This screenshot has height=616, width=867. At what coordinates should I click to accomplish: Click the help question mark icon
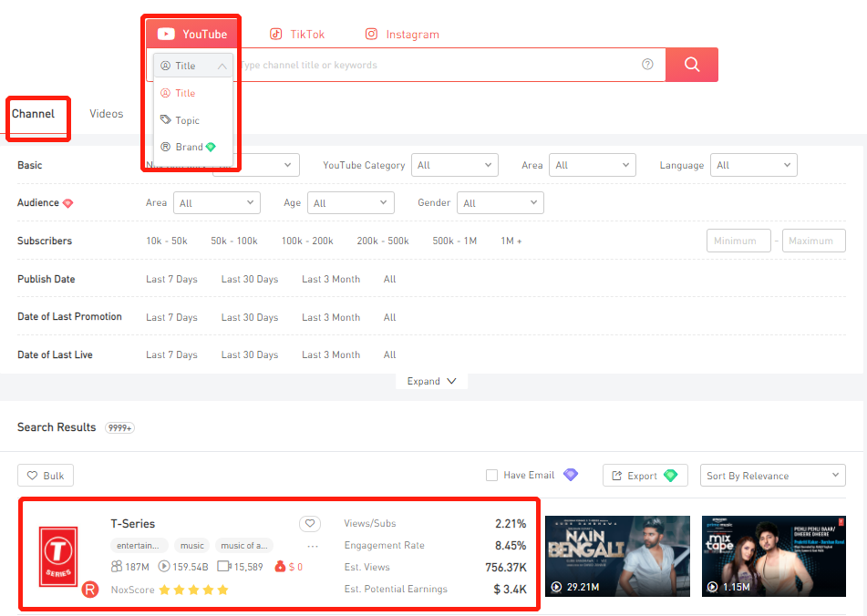click(647, 65)
